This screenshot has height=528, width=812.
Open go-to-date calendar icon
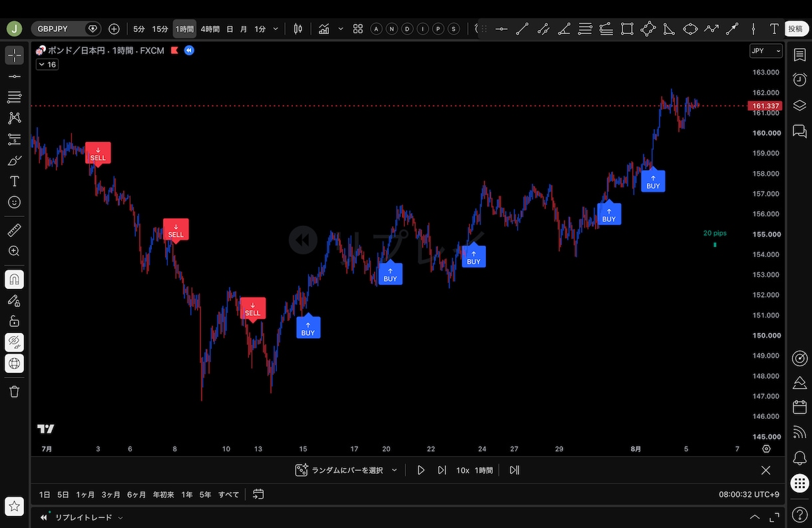(258, 495)
